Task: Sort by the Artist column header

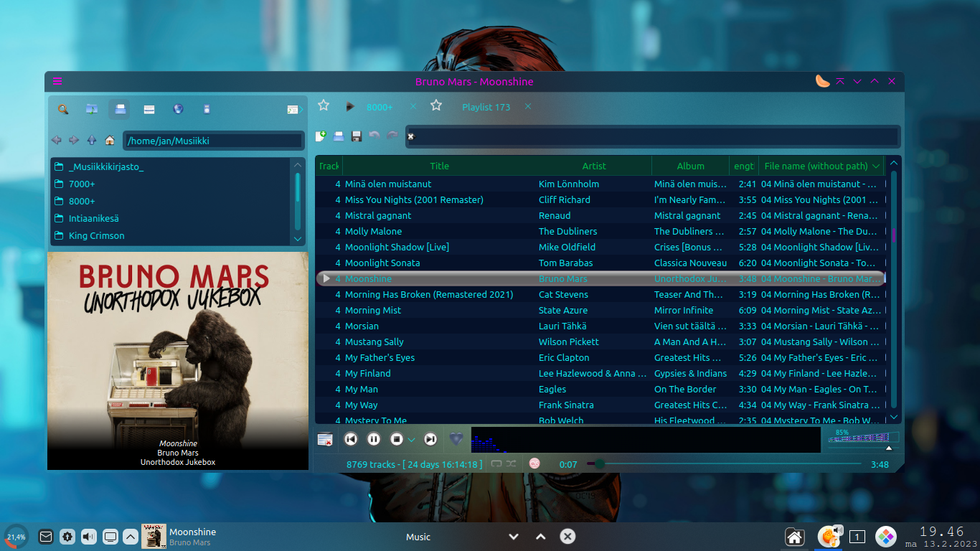Action: click(x=594, y=166)
